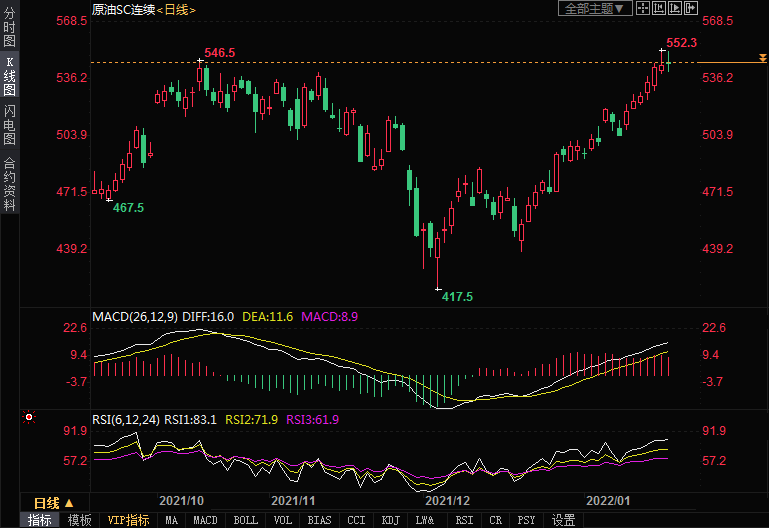Click the crosshair cursor icon in top toolbar
This screenshot has width=769, height=528.
click(643, 9)
